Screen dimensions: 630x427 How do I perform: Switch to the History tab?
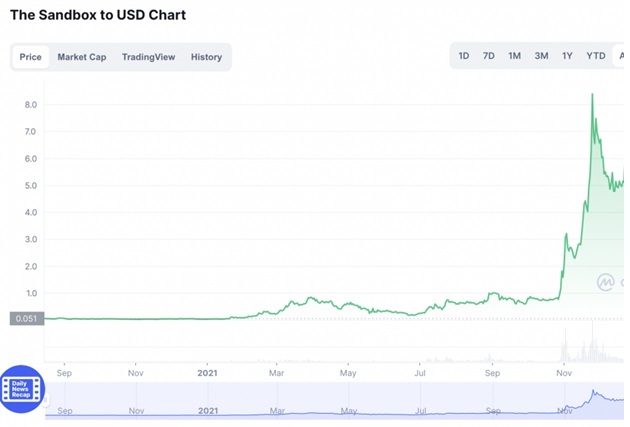pos(206,57)
